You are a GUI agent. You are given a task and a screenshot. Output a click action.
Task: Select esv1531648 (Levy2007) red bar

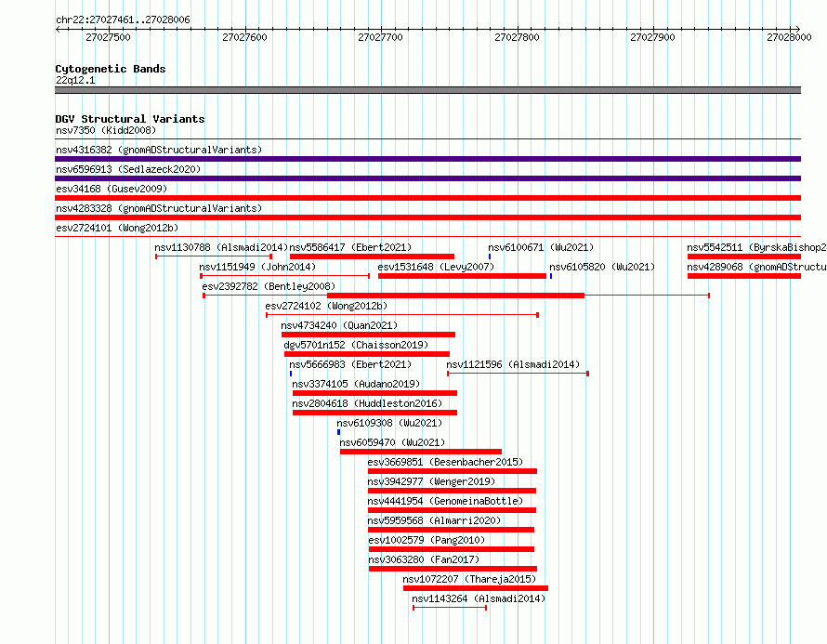coord(462,276)
